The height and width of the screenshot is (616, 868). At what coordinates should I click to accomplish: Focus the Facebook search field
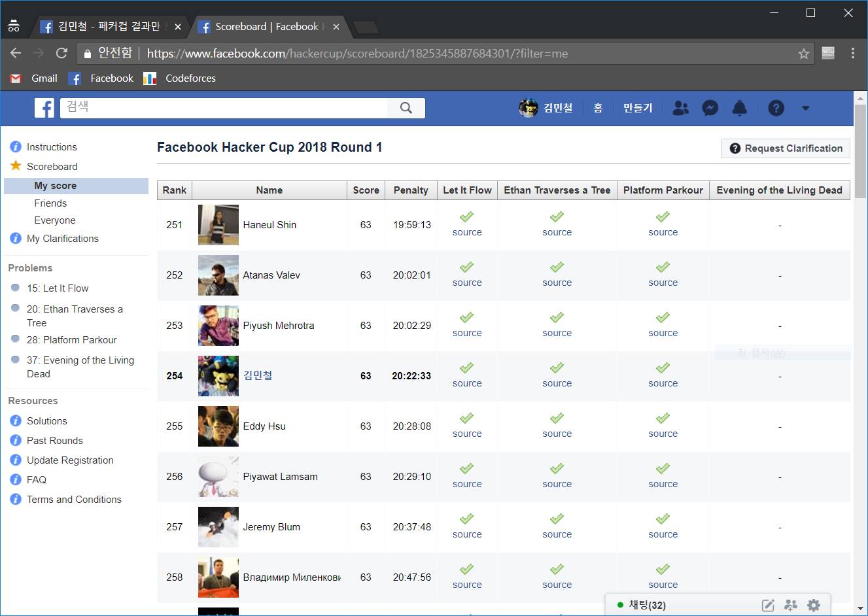click(224, 108)
